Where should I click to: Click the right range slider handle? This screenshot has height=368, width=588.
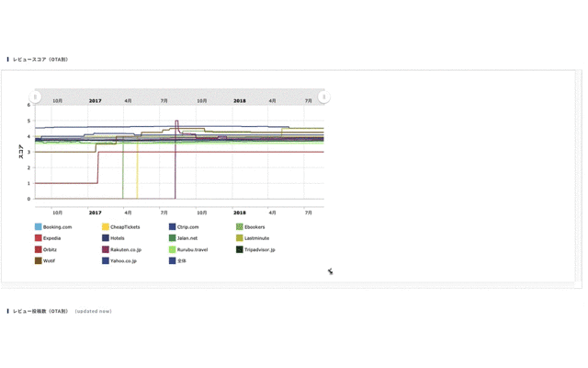[x=323, y=97]
